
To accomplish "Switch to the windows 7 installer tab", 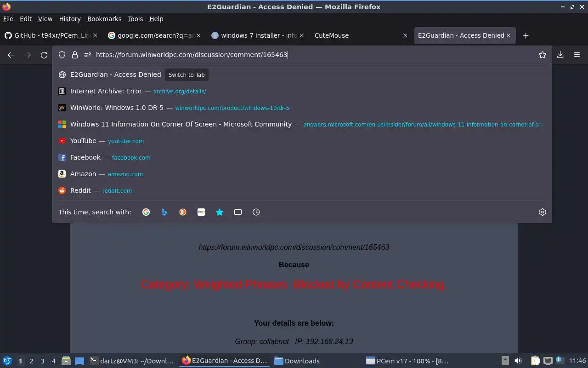I will [x=259, y=35].
